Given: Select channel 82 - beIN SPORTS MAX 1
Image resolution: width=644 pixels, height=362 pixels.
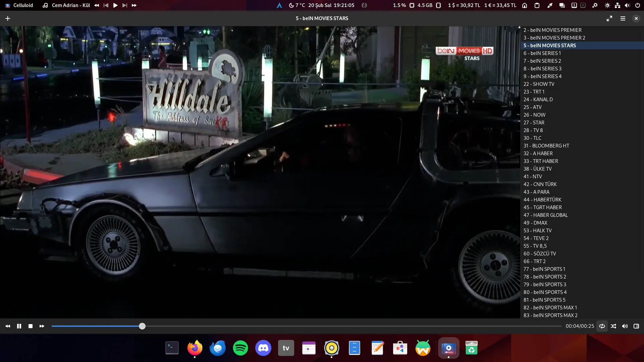Looking at the screenshot, I should (582, 308).
